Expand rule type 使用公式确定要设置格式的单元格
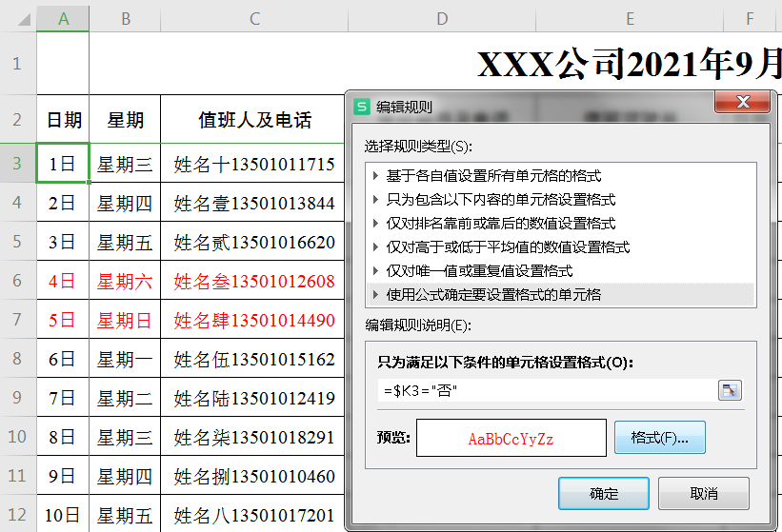 [375, 294]
